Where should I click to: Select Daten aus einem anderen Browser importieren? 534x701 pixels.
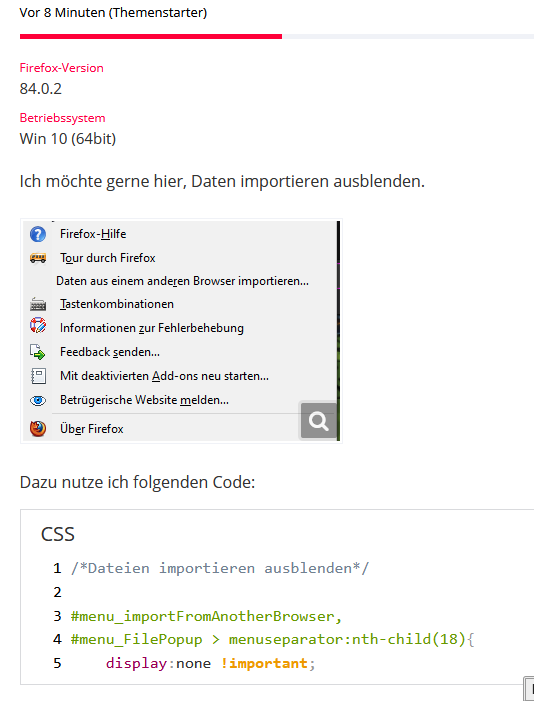point(182,281)
